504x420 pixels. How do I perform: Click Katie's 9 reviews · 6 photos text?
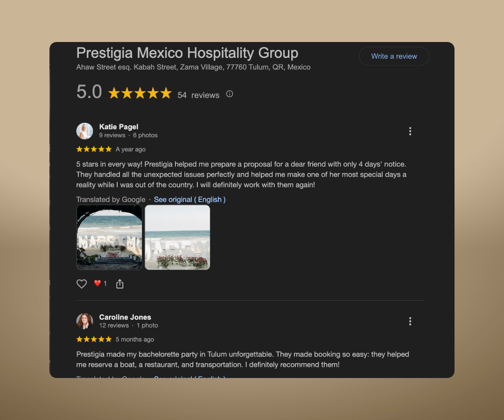click(x=128, y=135)
